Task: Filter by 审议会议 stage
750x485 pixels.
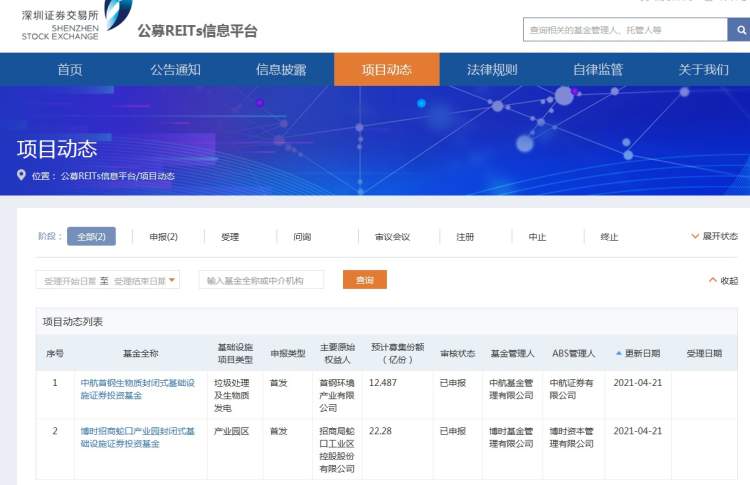Action: click(392, 237)
